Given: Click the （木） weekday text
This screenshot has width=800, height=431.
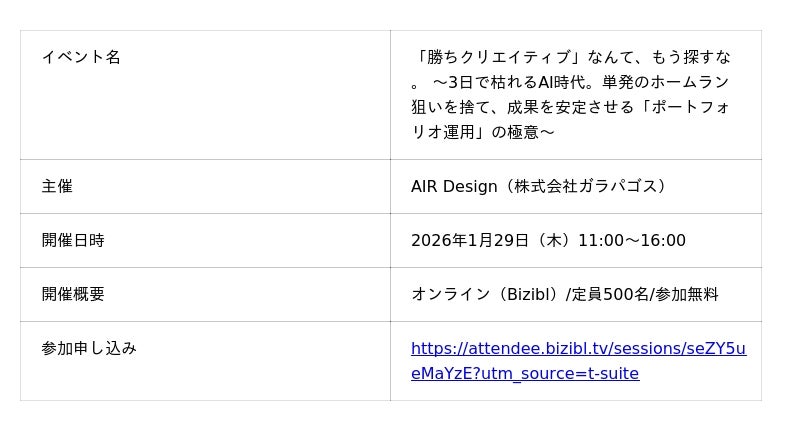Looking at the screenshot, I should coord(554,240).
